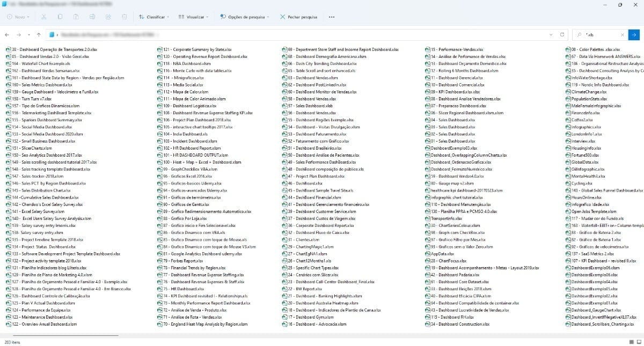644x346 pixels.
Task: Select Dashboard_GaugeChart.xlsx file
Action: (593, 310)
